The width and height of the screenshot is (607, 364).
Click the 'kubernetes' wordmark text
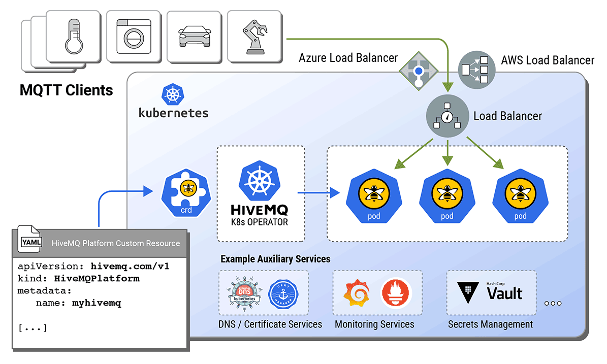pyautogui.click(x=173, y=113)
